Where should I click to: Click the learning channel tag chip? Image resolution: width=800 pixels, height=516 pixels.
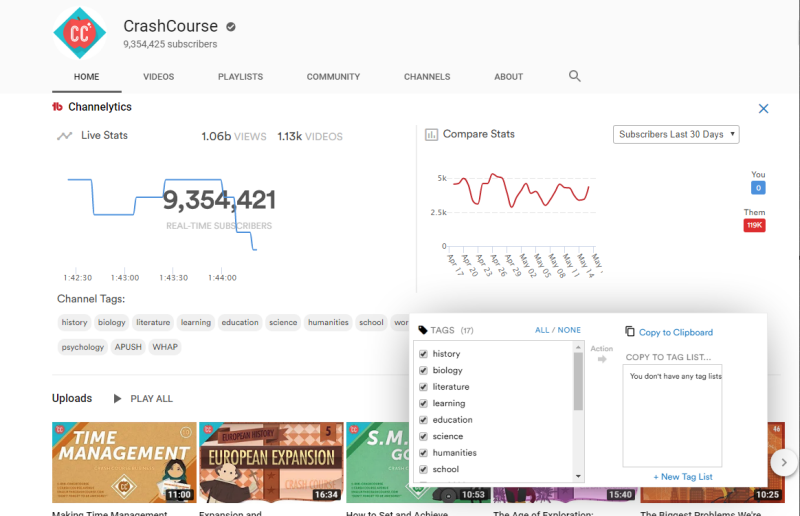coord(195,323)
